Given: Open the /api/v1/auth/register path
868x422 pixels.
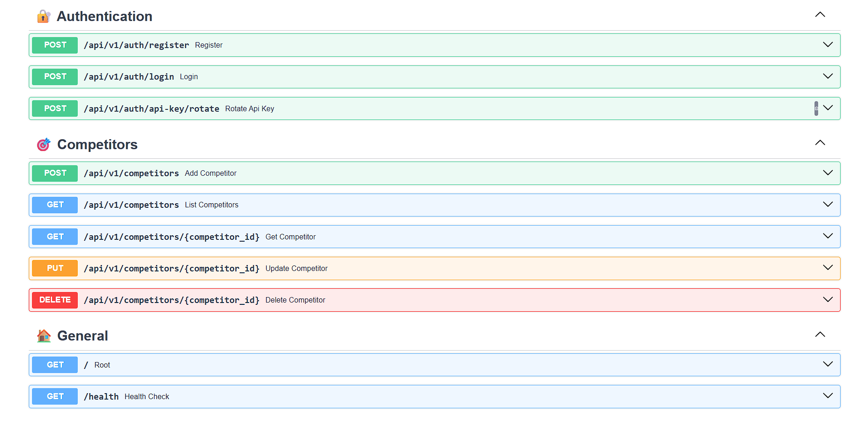Looking at the screenshot, I should [x=136, y=45].
